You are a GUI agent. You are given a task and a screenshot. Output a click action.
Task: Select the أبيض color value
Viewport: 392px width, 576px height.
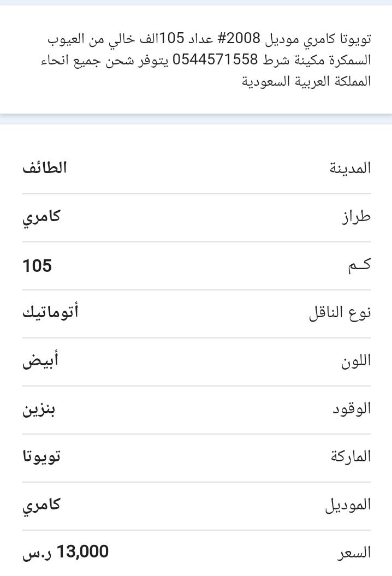[x=40, y=361]
